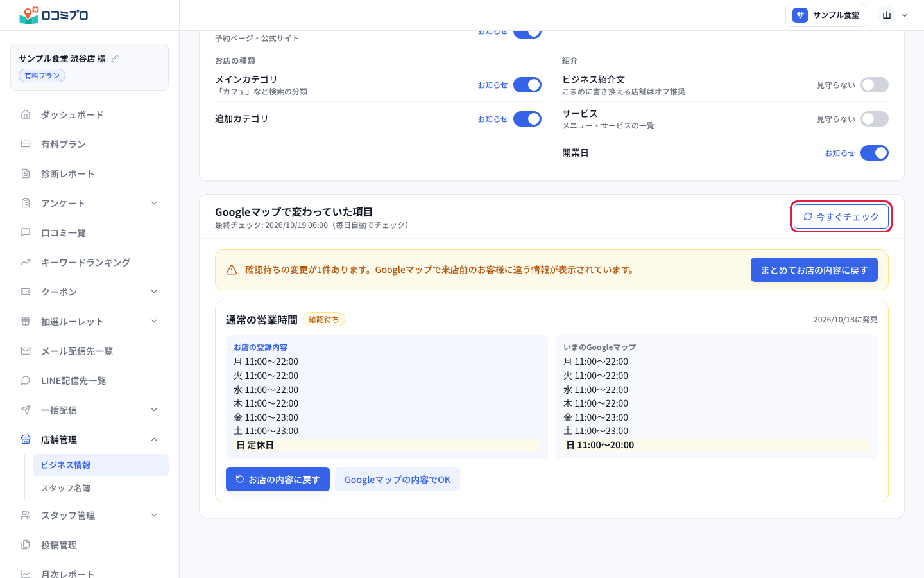Click the お店の登録内容 heading
Viewport: 924px width, 578px height.
[261, 347]
